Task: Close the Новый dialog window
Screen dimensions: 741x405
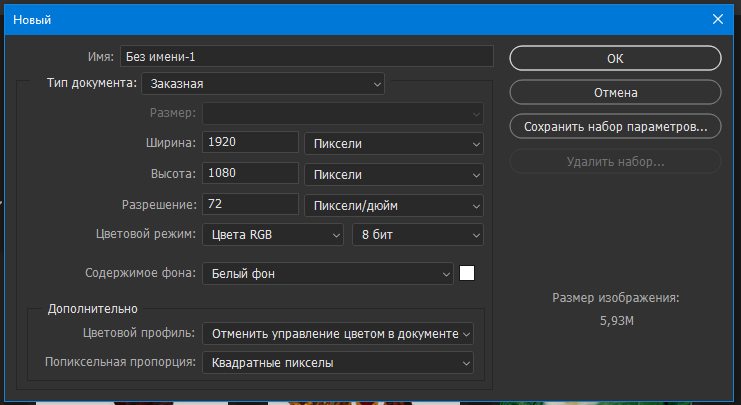Action: coord(718,19)
